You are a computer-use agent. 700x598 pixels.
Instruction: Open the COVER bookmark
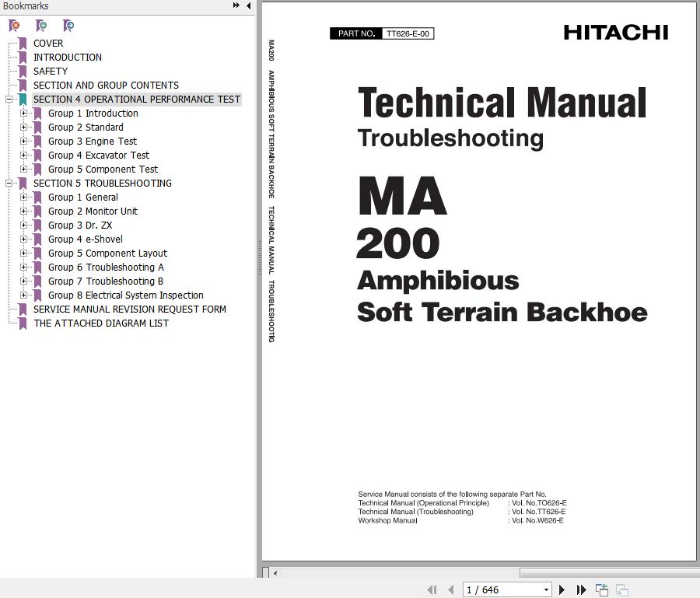pos(48,44)
